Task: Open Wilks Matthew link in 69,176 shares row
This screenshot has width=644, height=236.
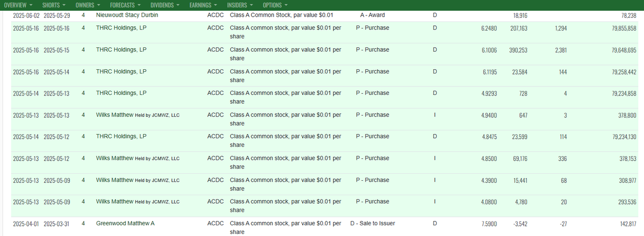Action: tap(114, 158)
